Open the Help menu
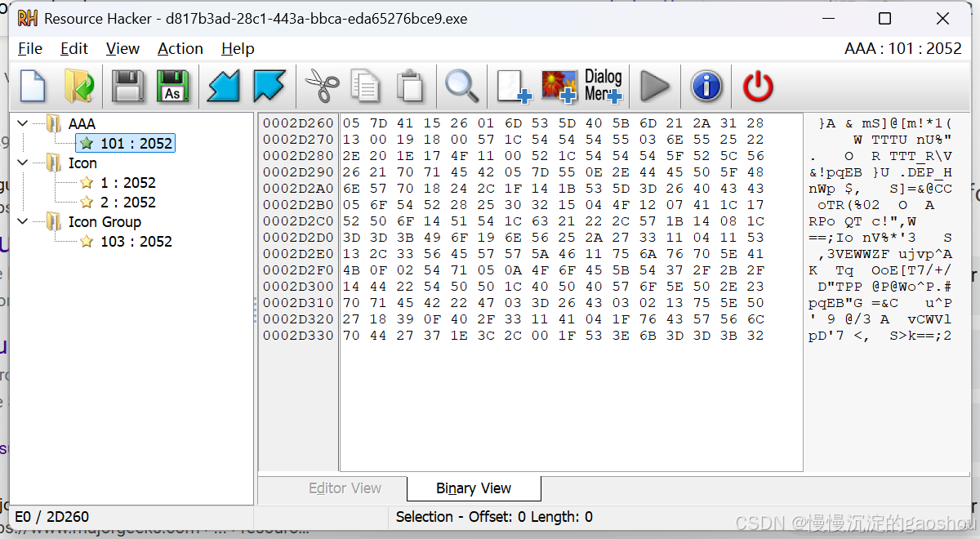 coord(238,48)
